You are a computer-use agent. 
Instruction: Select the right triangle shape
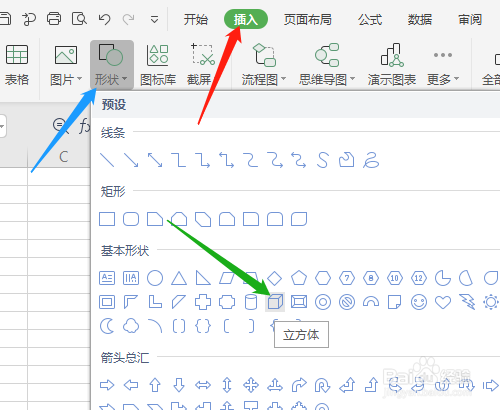(203, 278)
